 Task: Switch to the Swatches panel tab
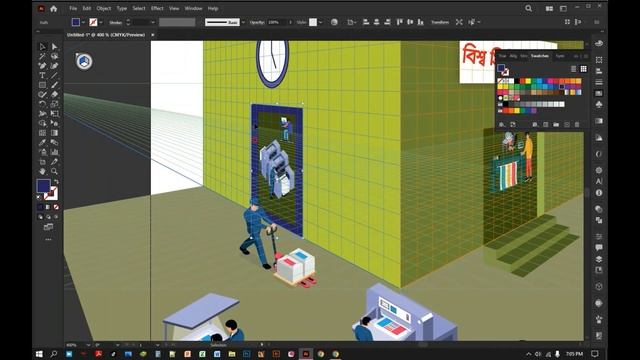click(540, 56)
